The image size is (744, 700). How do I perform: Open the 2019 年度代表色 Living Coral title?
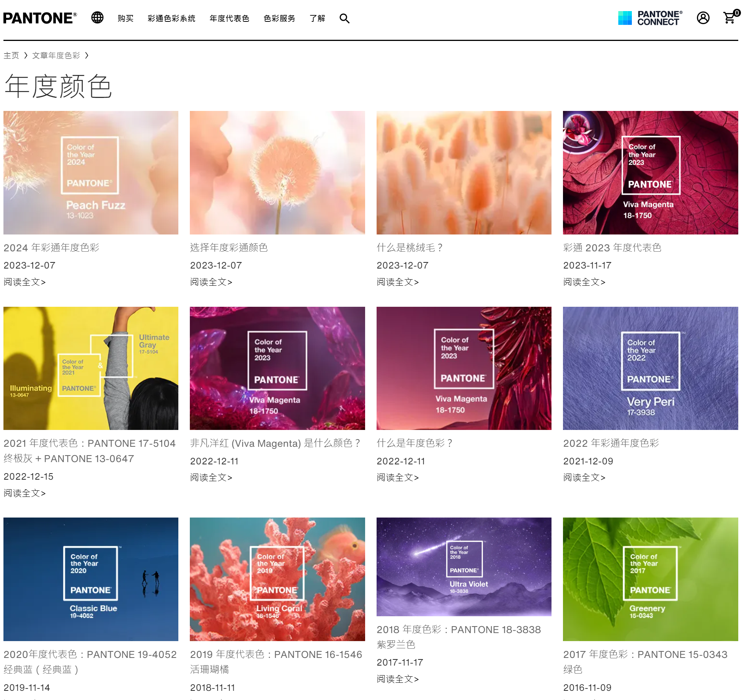tap(276, 662)
